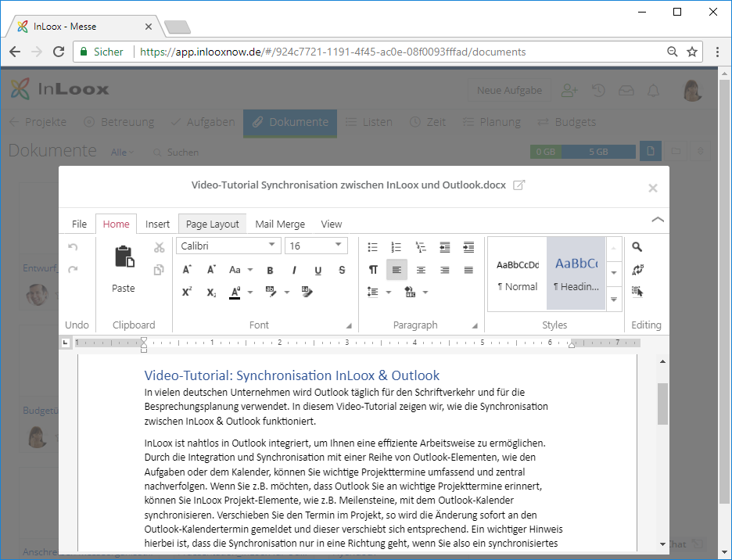Image resolution: width=732 pixels, height=560 pixels.
Task: Click the document editor vertical scrollbar thumb
Action: point(662,404)
